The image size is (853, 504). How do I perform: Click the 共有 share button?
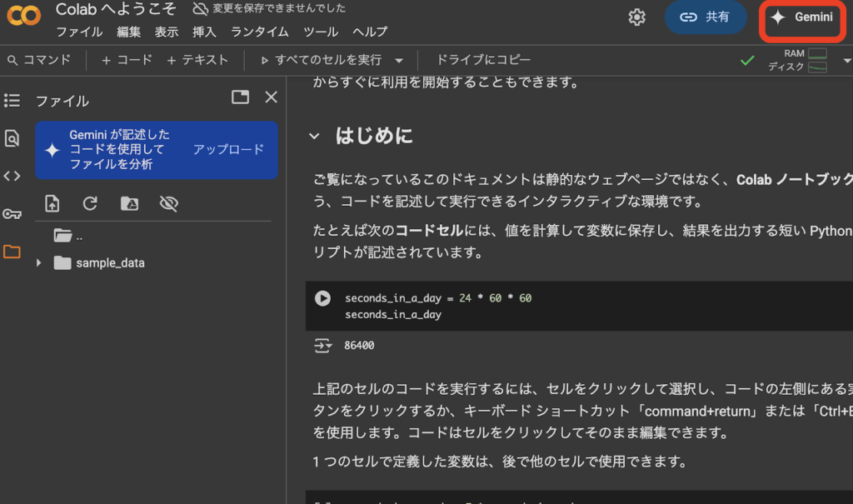[x=705, y=17]
